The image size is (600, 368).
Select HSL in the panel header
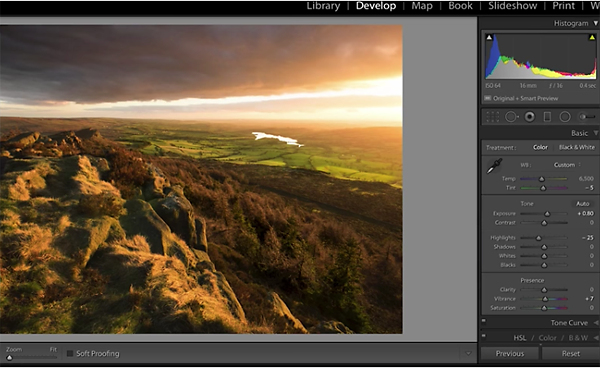[520, 338]
